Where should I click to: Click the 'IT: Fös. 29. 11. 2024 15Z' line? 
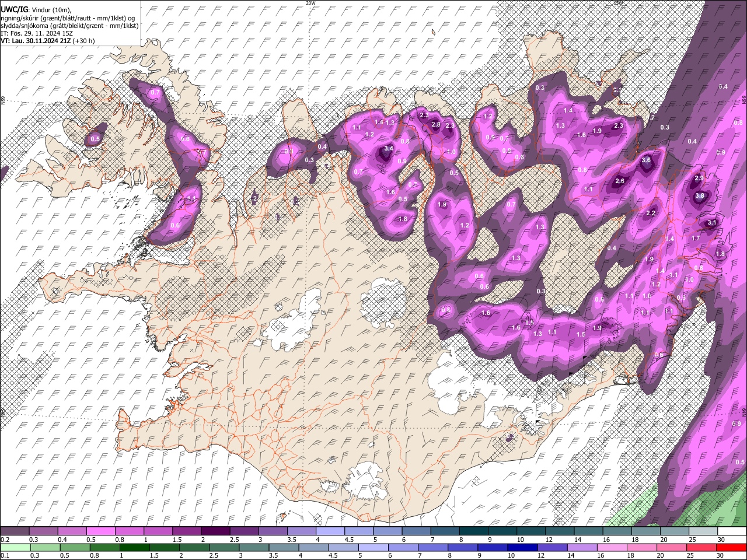pos(37,33)
